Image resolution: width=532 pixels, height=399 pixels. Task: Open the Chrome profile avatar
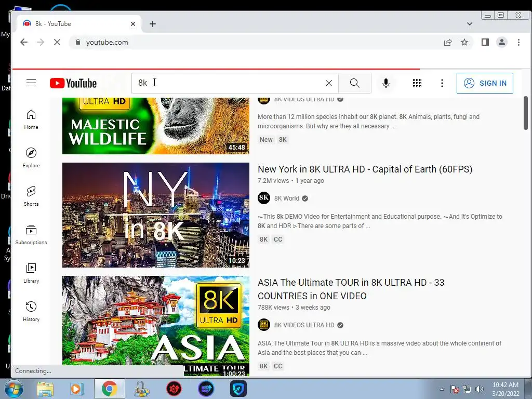point(501,42)
